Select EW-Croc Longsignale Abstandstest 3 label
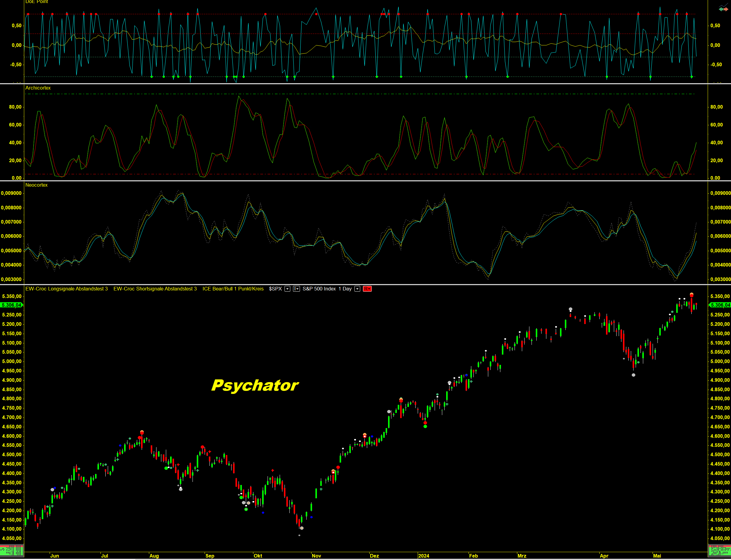The height and width of the screenshot is (560, 731). click(66, 289)
